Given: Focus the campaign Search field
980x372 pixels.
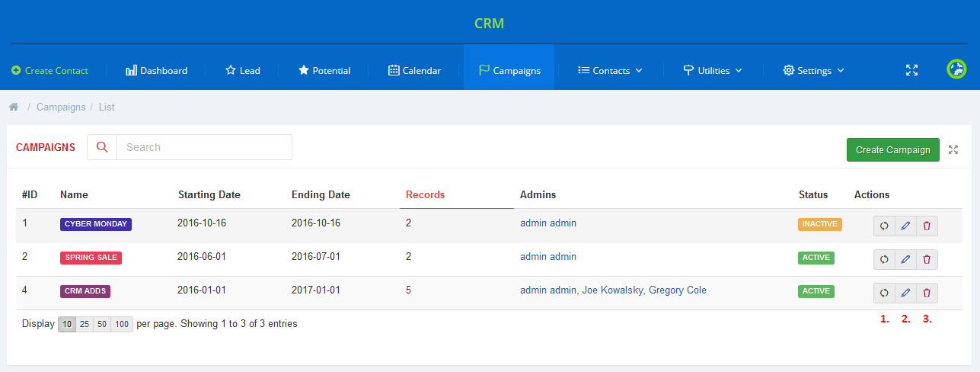Looking at the screenshot, I should point(204,147).
